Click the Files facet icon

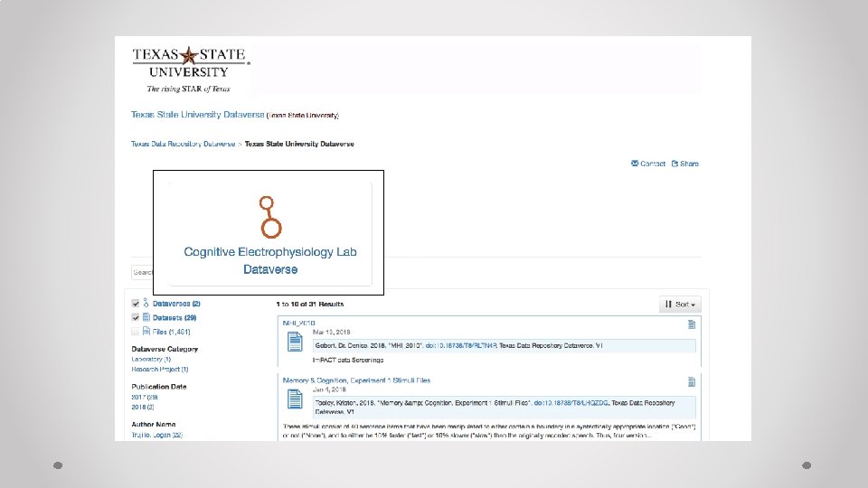pyautogui.click(x=146, y=331)
